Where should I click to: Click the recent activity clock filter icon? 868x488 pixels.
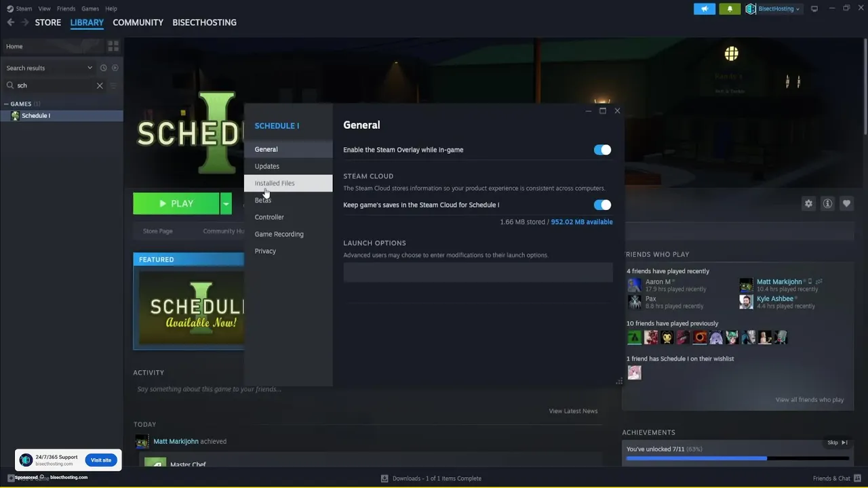(103, 68)
